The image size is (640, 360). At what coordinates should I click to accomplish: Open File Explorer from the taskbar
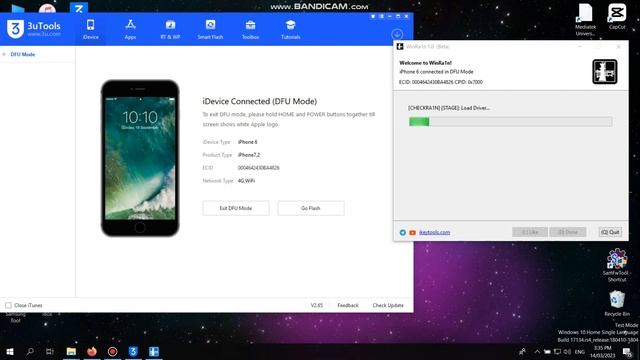[71, 351]
